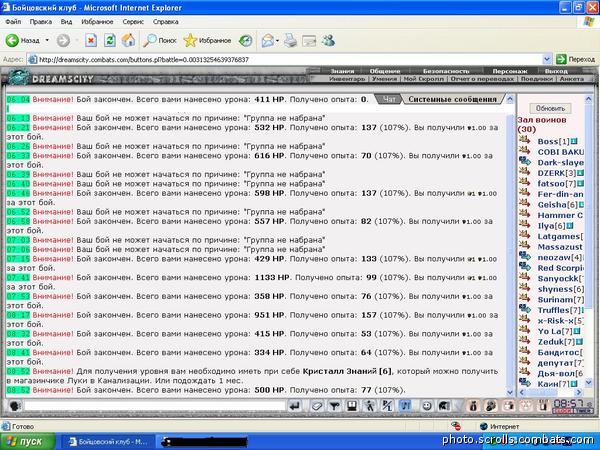This screenshot has width=600, height=450.
Task: Switch to the Чат tab
Action: click(x=390, y=100)
